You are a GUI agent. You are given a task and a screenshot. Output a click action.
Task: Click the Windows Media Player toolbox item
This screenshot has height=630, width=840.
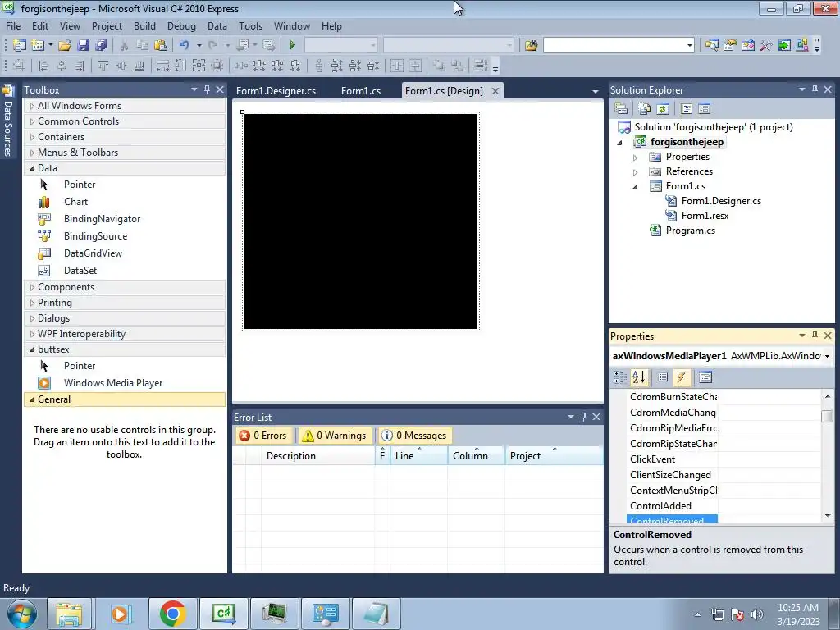point(113,383)
